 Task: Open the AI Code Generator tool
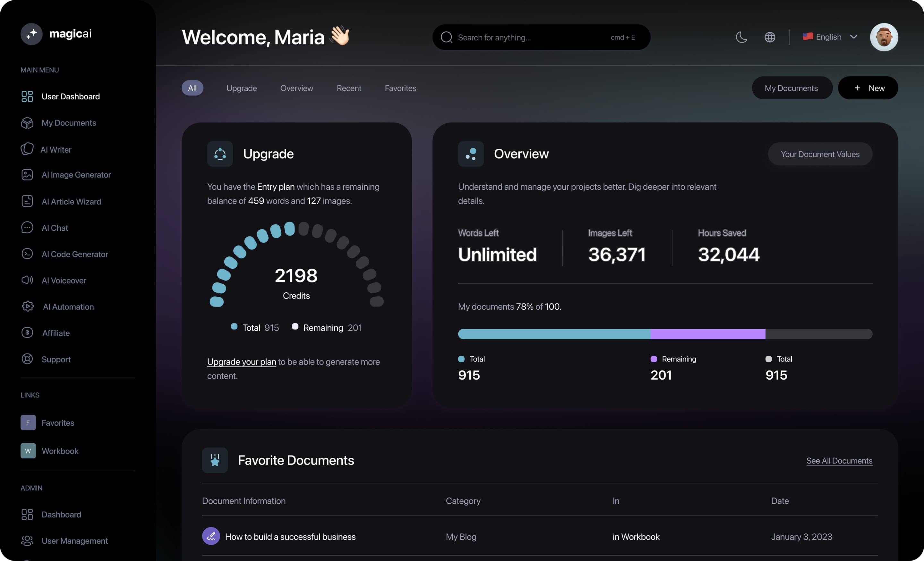click(x=74, y=255)
